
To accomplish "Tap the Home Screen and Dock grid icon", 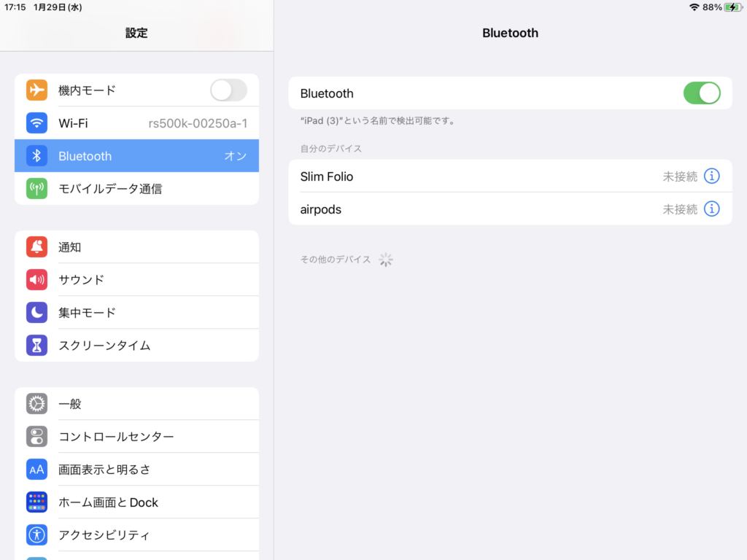I will pos(36,502).
